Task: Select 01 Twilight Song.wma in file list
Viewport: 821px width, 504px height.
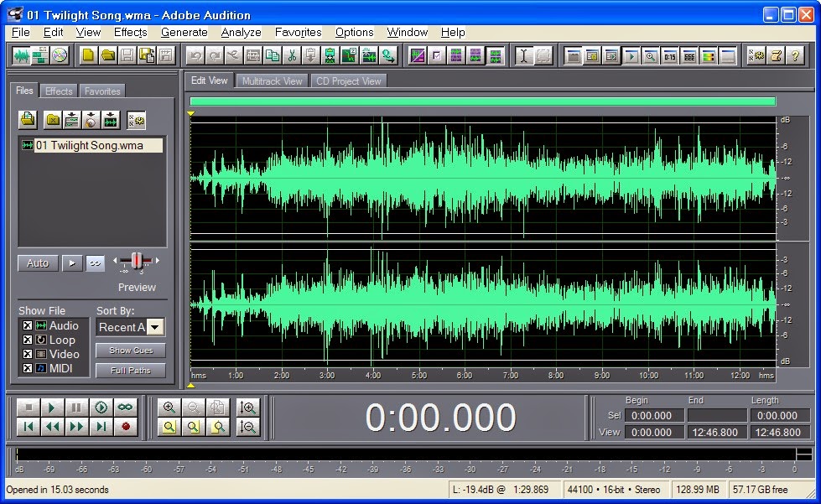Action: click(91, 145)
